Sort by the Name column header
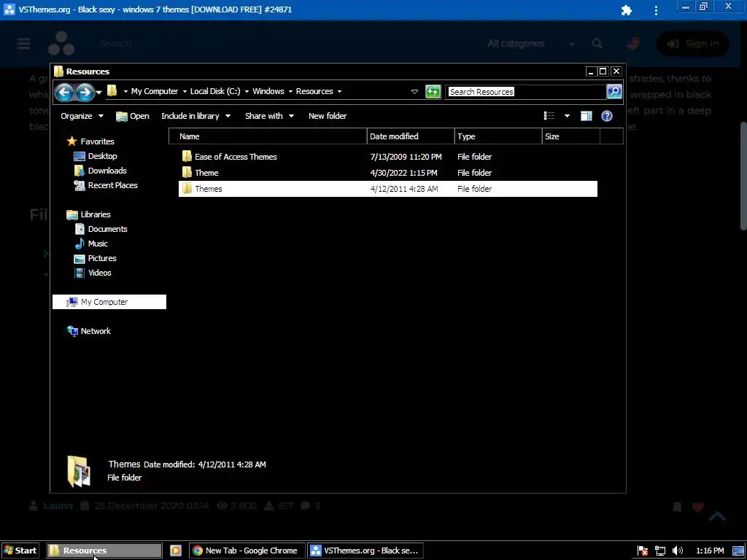 (268, 136)
